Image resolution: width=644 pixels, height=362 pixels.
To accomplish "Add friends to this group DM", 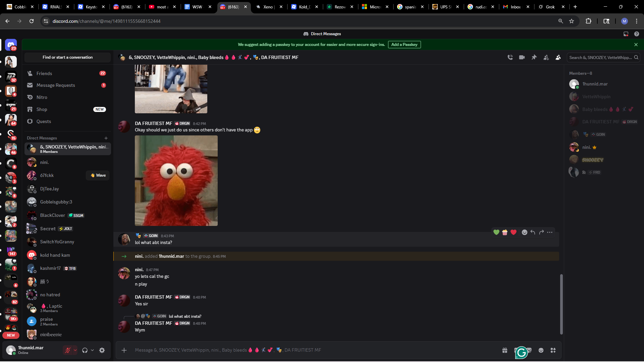I will (546, 57).
